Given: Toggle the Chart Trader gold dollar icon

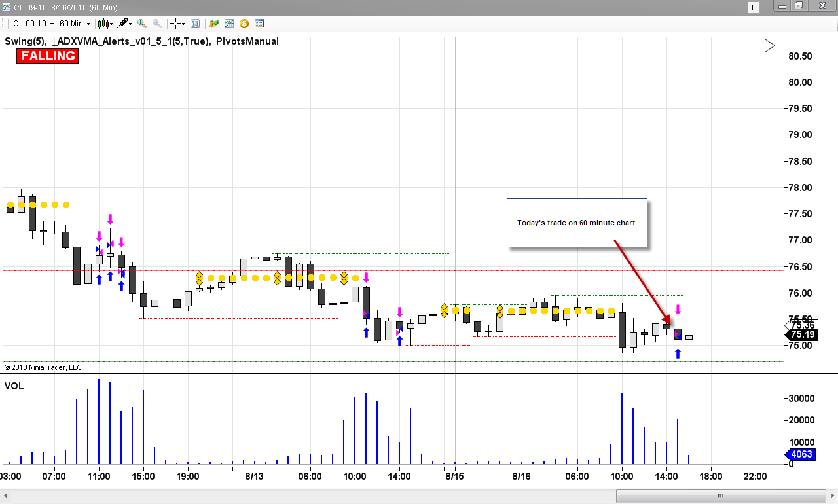Looking at the screenshot, I should pyautogui.click(x=244, y=24).
